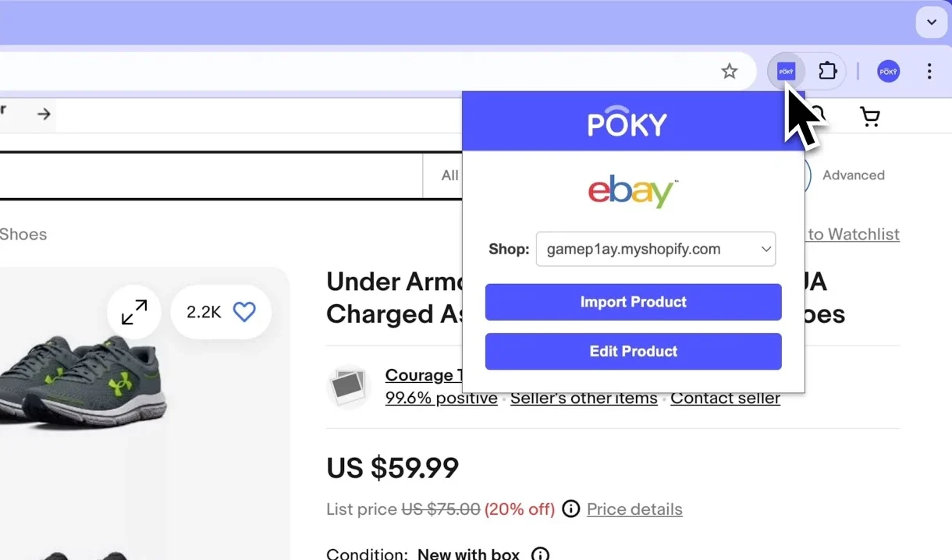
Task: Click the forward arrow in the address bar
Action: (x=43, y=114)
